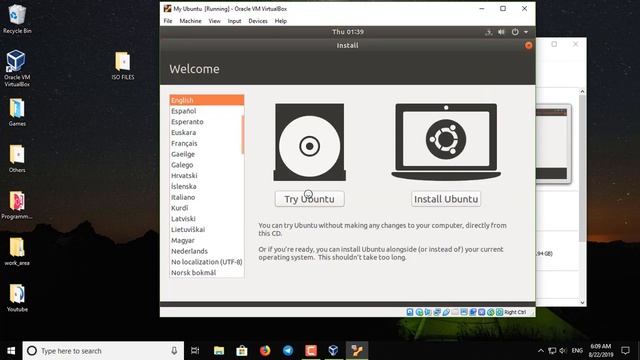
Task: Select the Oracle VM VirtualBox desktop shortcut
Action: pyautogui.click(x=17, y=68)
